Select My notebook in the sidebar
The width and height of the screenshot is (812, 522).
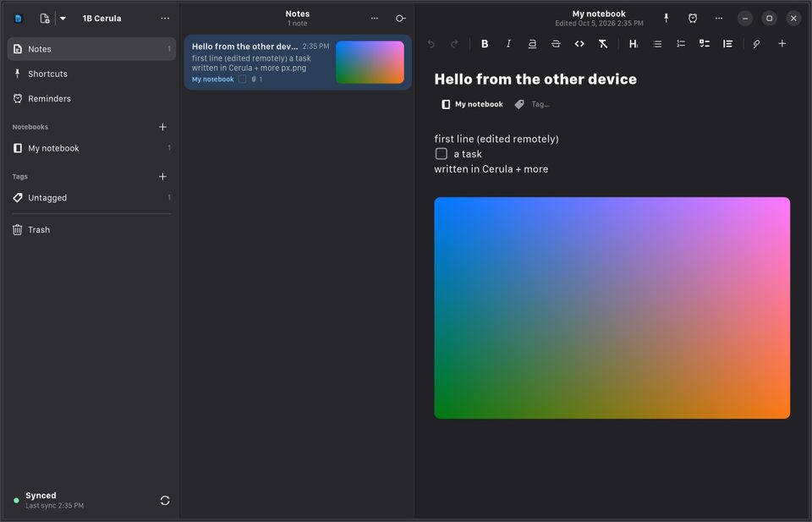(91, 148)
